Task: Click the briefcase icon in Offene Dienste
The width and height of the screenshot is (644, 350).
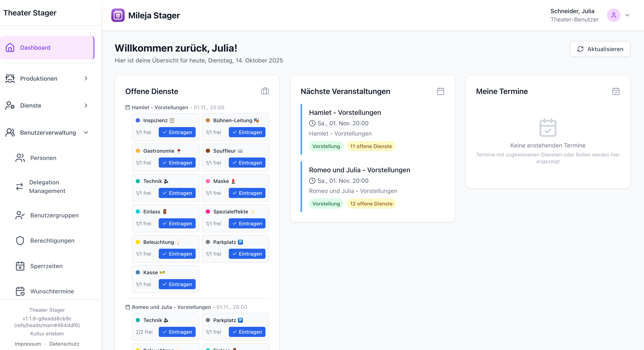Action: tap(265, 91)
